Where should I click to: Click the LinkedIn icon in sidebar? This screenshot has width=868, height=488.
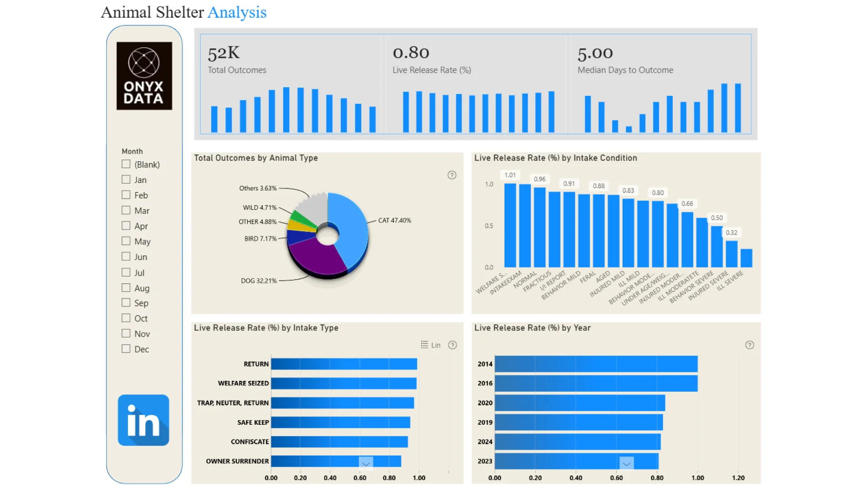143,420
